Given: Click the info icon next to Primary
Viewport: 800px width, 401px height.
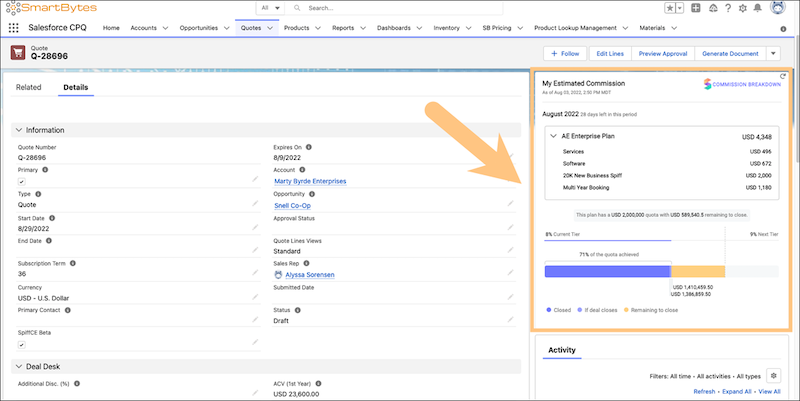Looking at the screenshot, I should click(45, 170).
